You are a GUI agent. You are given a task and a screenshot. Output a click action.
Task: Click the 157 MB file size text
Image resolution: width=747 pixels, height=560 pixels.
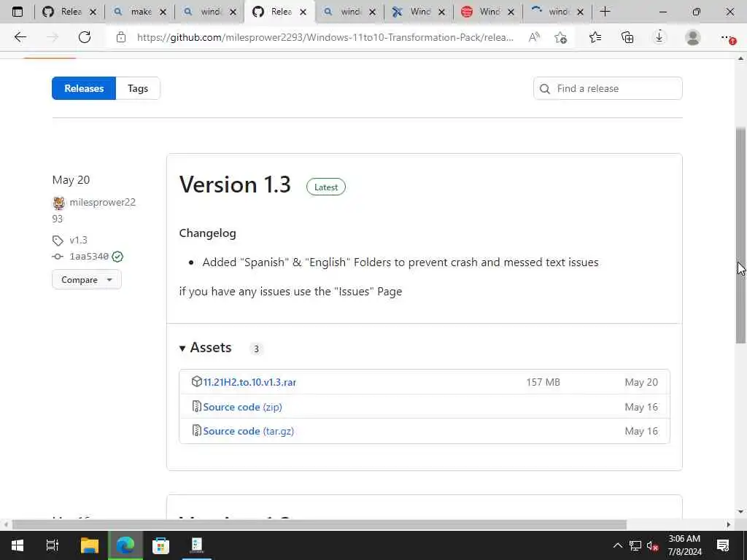click(543, 382)
